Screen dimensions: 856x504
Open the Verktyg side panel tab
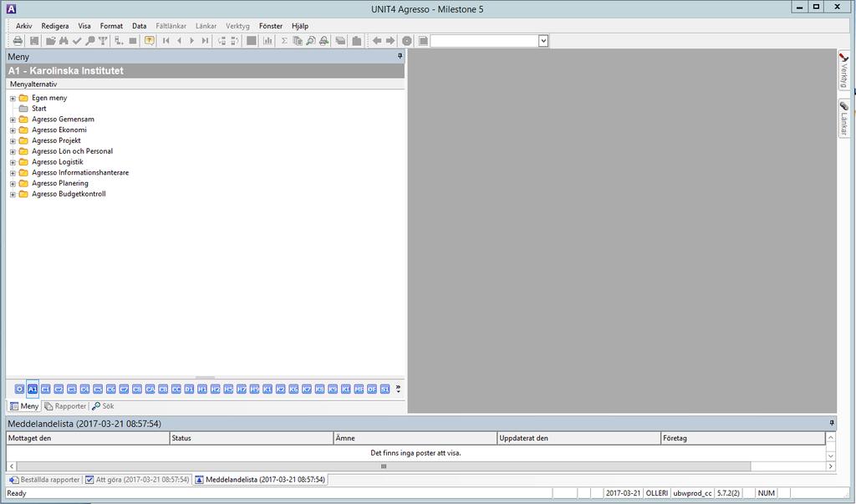tap(844, 70)
